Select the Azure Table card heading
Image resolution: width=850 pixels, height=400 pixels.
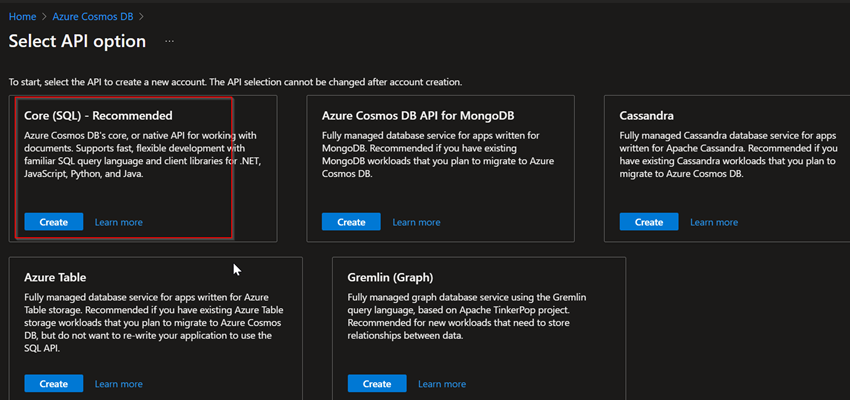pos(55,277)
